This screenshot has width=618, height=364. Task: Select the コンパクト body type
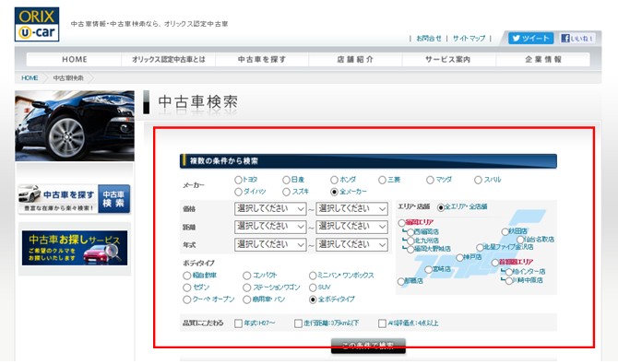[246, 276]
